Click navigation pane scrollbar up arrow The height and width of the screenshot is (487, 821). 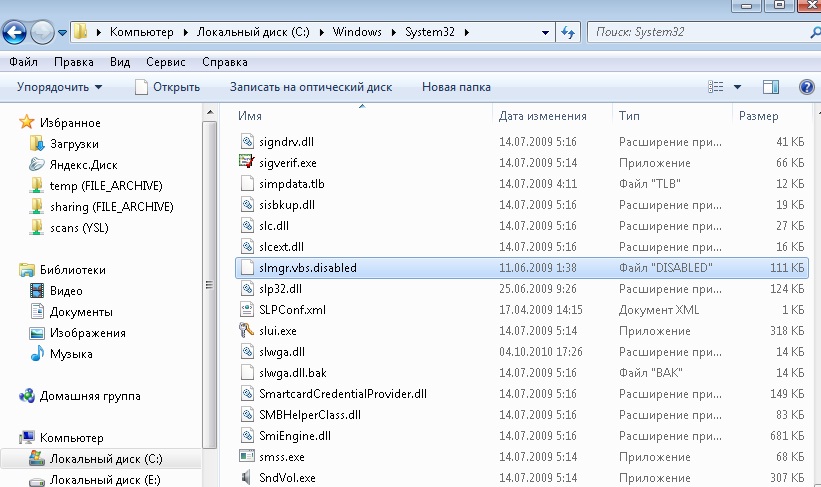pyautogui.click(x=209, y=112)
